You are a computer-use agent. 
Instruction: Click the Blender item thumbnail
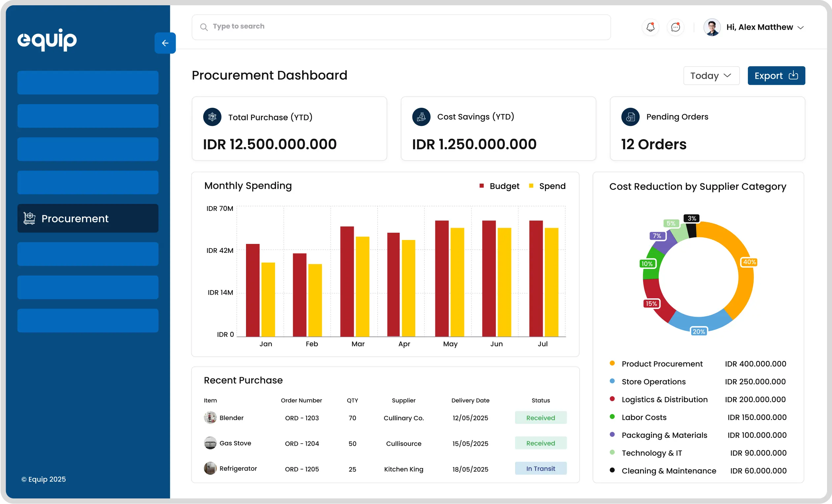pos(210,418)
